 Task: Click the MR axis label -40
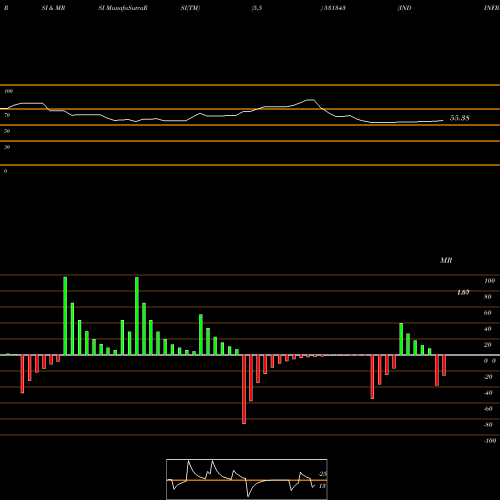[x=488, y=393]
